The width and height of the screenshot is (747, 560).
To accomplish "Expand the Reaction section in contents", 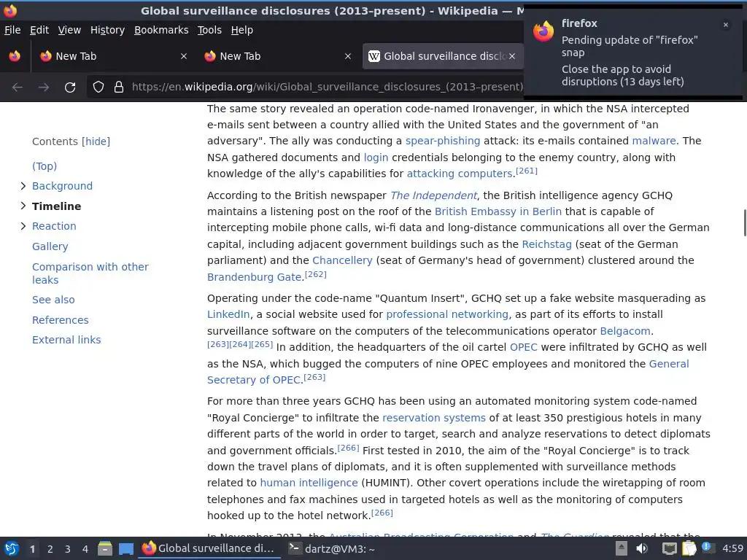I will [23, 226].
